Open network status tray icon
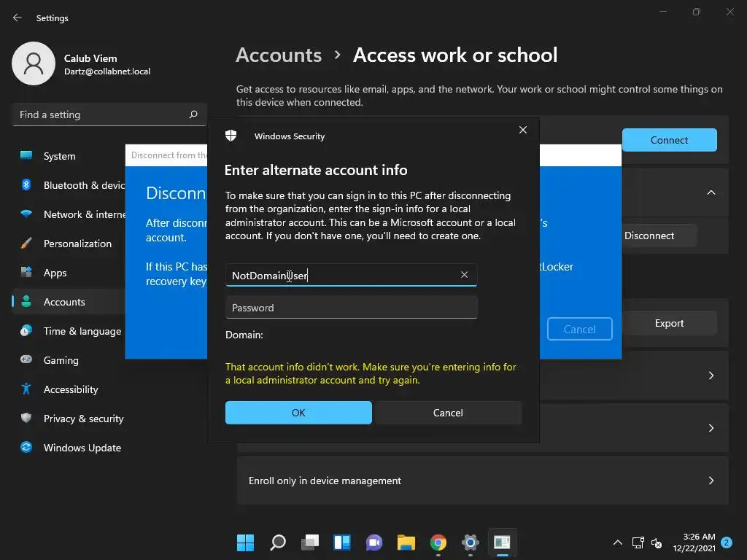Screen dimensions: 747x560 (x=638, y=542)
